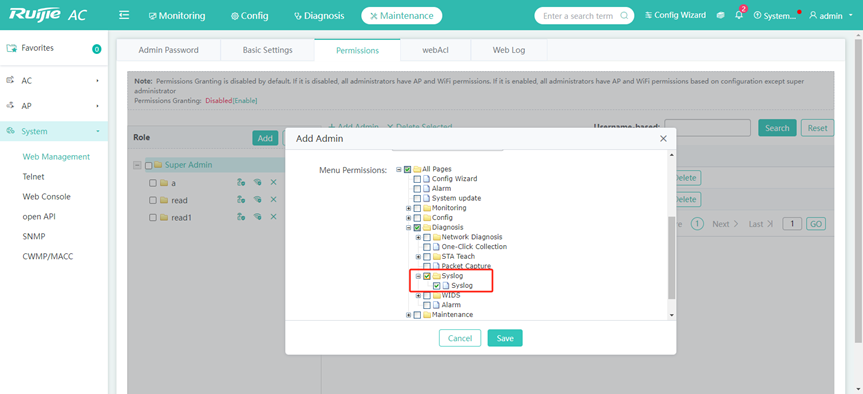
Task: Cancel the Add Admin dialog
Action: [460, 338]
